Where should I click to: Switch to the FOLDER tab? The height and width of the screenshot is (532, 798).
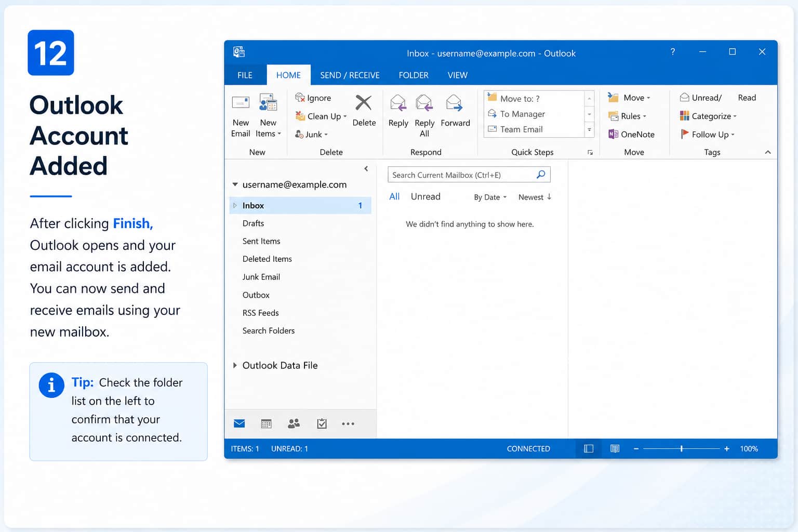click(x=414, y=75)
